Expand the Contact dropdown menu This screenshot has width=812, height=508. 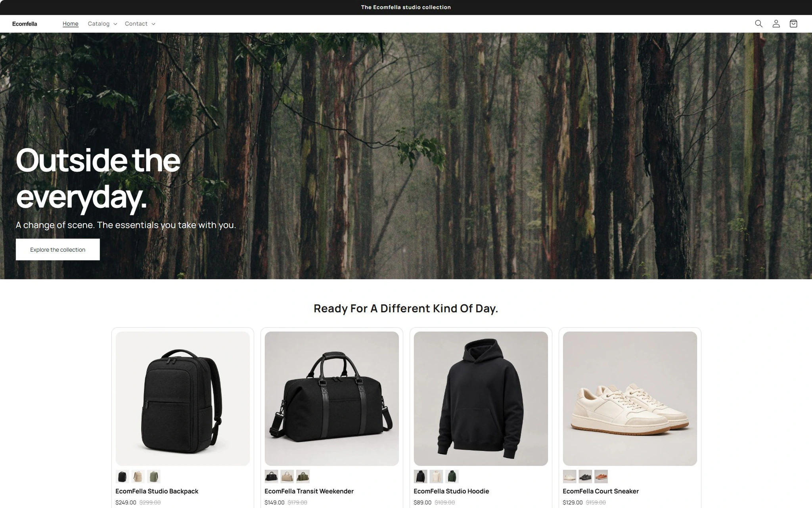(140, 24)
